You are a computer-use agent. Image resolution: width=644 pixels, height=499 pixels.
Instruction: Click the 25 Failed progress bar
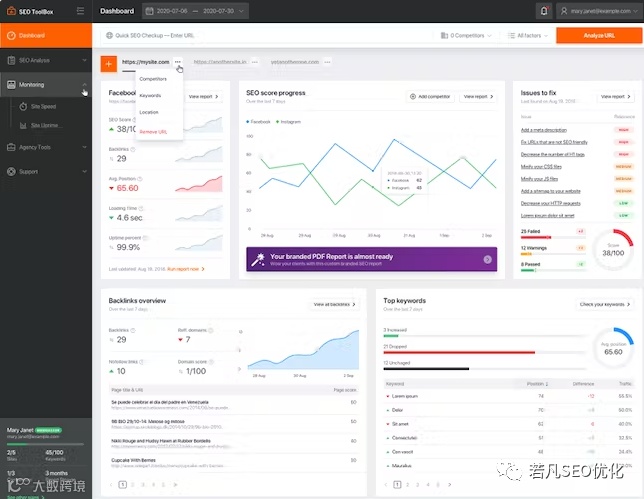pos(553,237)
